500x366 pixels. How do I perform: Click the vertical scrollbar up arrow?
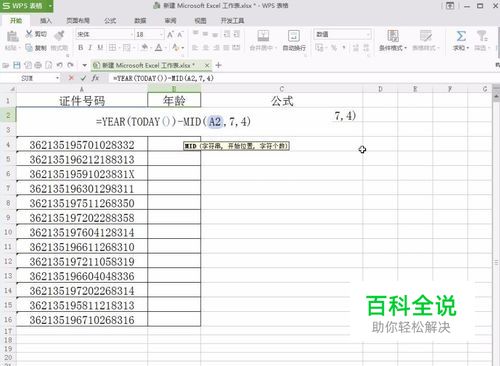[496, 96]
